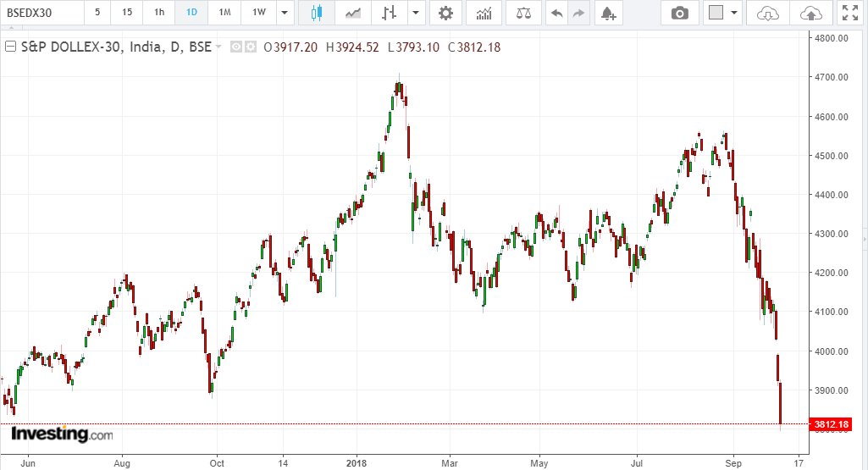
Task: Undo the last chart action
Action: [557, 13]
